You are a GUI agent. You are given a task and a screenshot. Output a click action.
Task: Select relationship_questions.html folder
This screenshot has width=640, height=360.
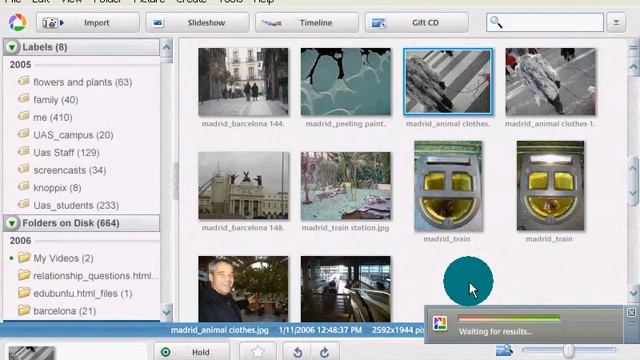click(x=96, y=276)
